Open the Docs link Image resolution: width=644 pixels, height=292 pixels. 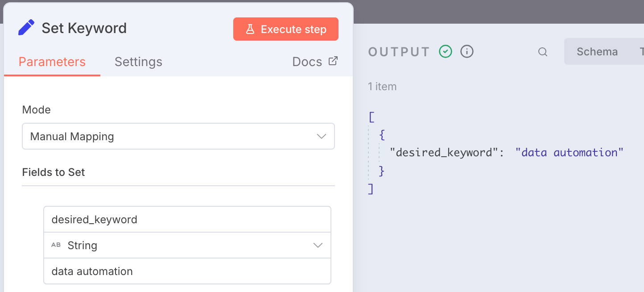pyautogui.click(x=307, y=62)
